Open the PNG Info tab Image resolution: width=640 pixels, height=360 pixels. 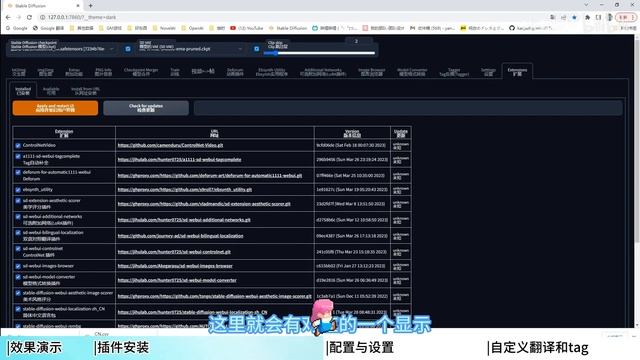pos(103,72)
